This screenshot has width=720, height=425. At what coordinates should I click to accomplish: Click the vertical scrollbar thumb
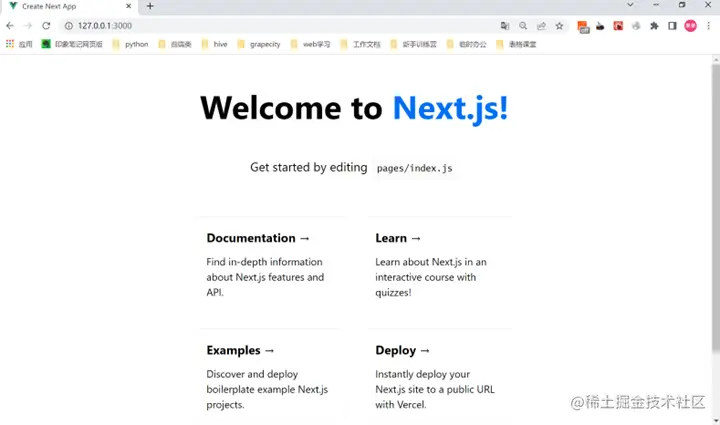pos(716,209)
